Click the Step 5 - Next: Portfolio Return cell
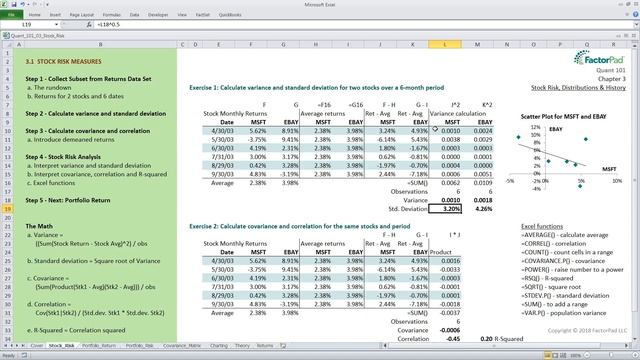The height and width of the screenshot is (360, 640). pos(68,200)
